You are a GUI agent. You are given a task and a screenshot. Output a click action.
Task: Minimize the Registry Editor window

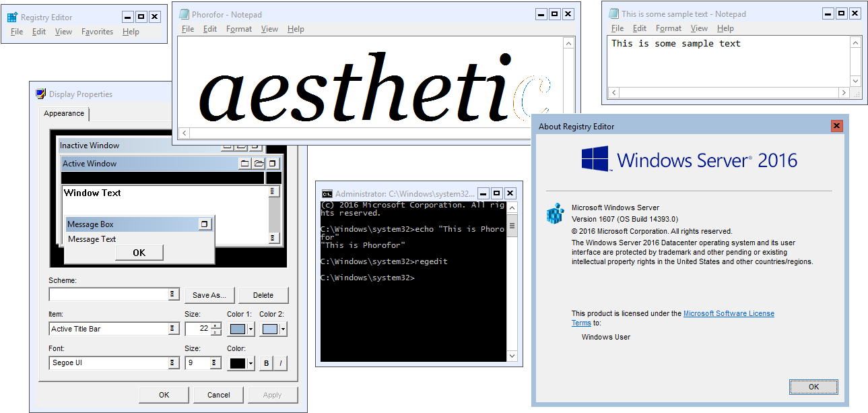(x=127, y=17)
